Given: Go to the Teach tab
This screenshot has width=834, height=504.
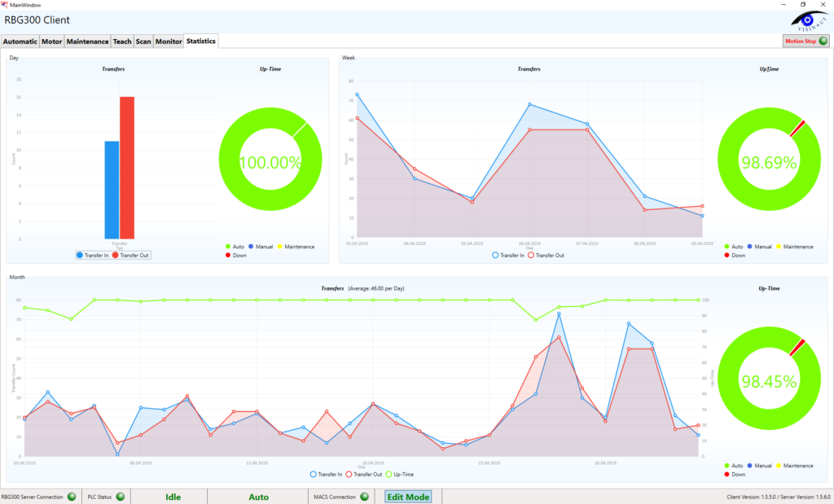Looking at the screenshot, I should pyautogui.click(x=122, y=41).
